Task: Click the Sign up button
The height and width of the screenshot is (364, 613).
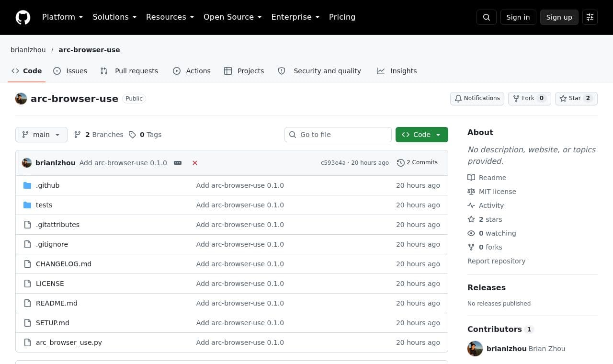Action: coord(559,17)
